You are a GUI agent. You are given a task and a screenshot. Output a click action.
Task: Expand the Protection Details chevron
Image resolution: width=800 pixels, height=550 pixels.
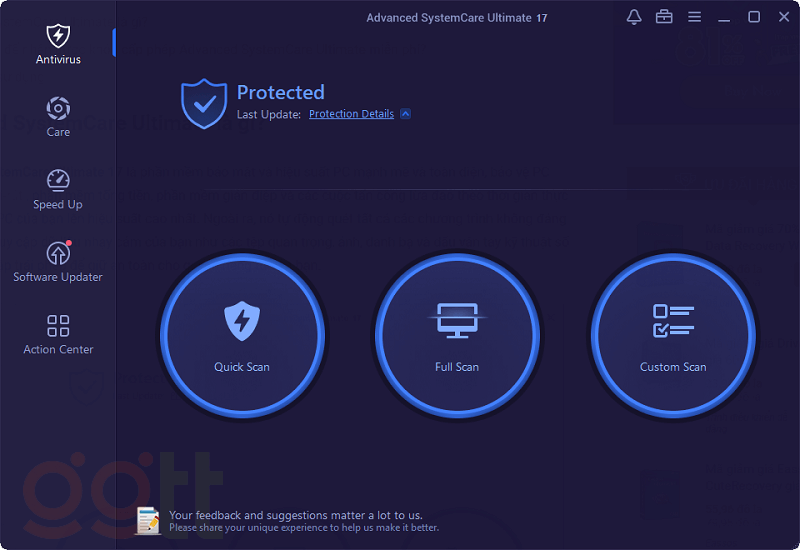pos(405,114)
